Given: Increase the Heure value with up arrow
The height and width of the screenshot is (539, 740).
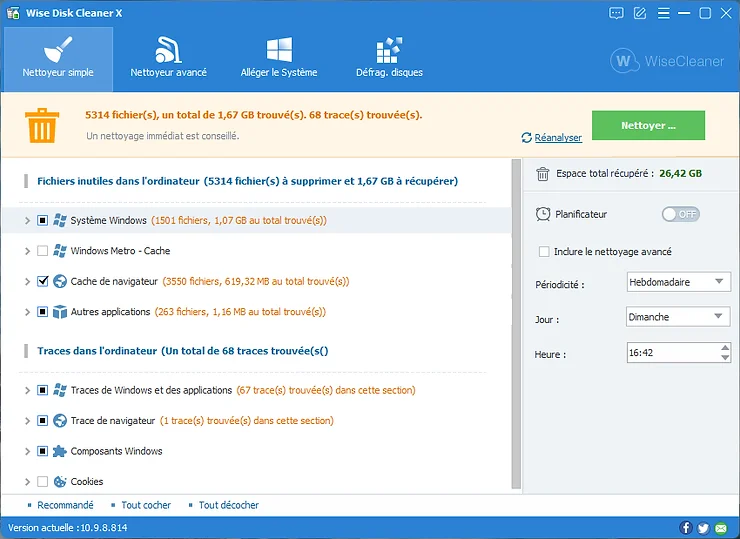Looking at the screenshot, I should click(x=725, y=348).
